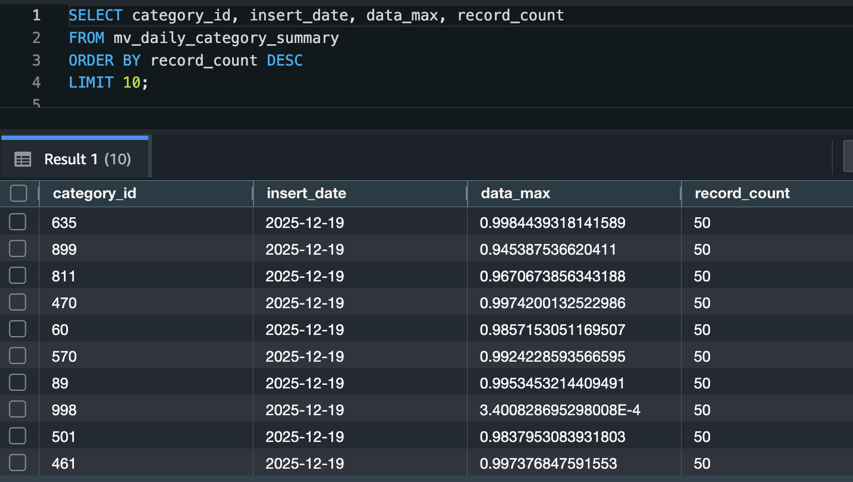
Task: Select cell with category_id 570
Action: [146, 356]
